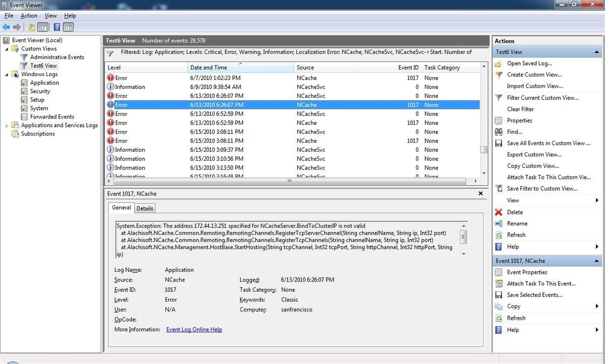Click the Properties icon in Actions pane
The height and width of the screenshot is (364, 605).
[498, 120]
